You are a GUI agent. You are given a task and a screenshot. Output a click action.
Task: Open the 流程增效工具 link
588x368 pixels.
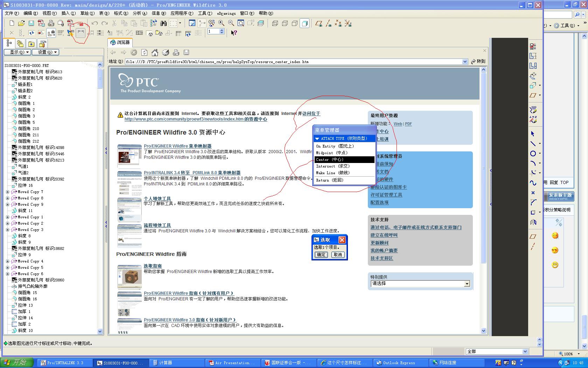(x=157, y=225)
